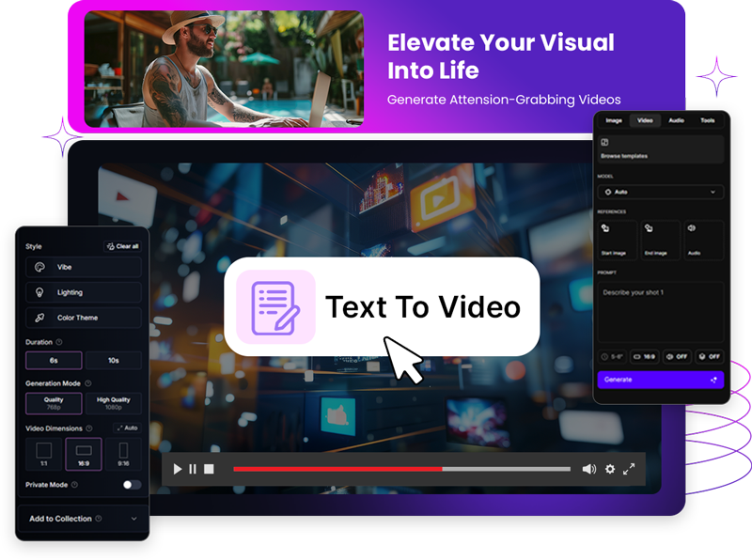The image size is (752, 560).
Task: Pause the video with the pause icon
Action: tap(193, 469)
